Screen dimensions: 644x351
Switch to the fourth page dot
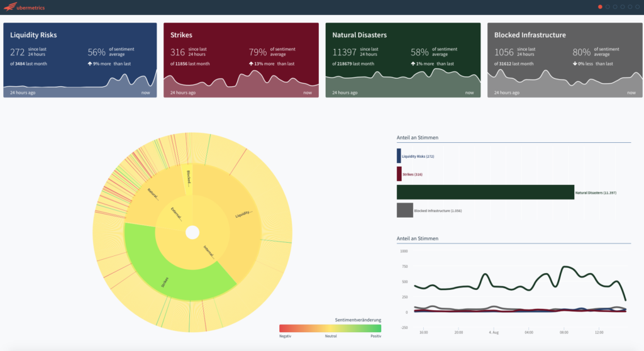623,7
